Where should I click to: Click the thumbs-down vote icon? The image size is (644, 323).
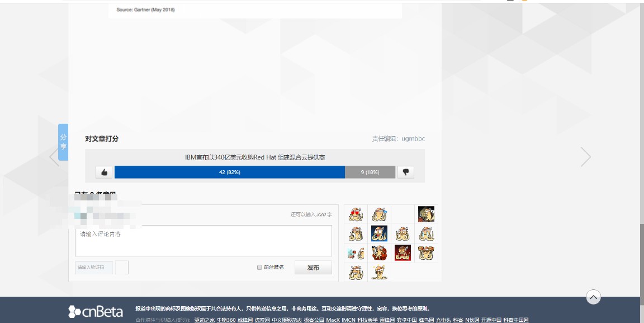tap(406, 172)
